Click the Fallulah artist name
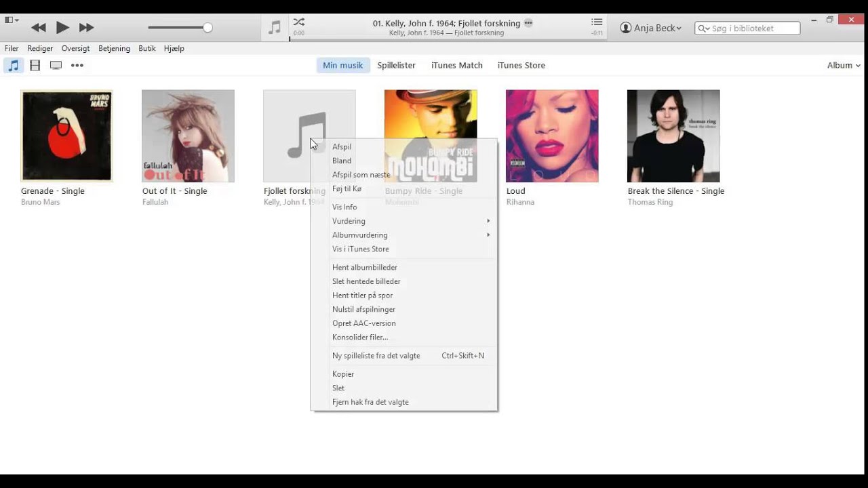868x488 pixels. (155, 203)
